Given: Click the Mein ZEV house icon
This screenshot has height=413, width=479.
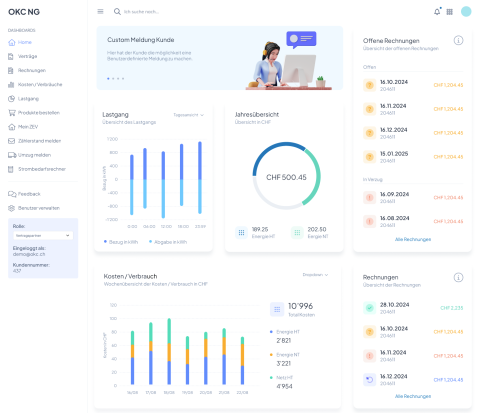Looking at the screenshot, I should click(x=12, y=127).
